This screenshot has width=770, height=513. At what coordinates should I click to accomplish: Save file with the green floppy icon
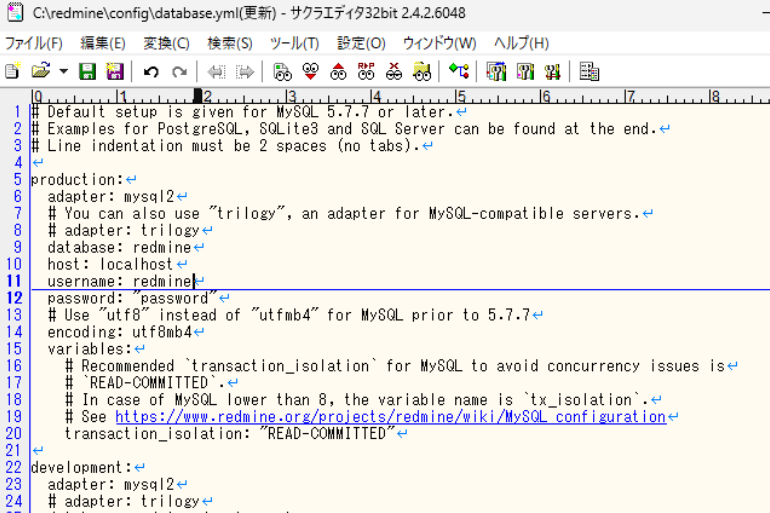click(x=87, y=71)
